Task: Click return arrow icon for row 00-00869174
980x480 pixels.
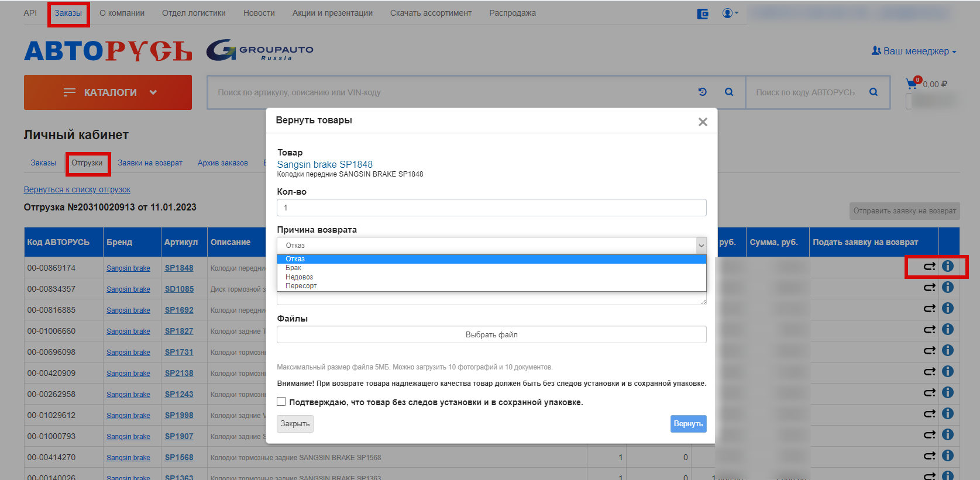Action: coord(929,267)
